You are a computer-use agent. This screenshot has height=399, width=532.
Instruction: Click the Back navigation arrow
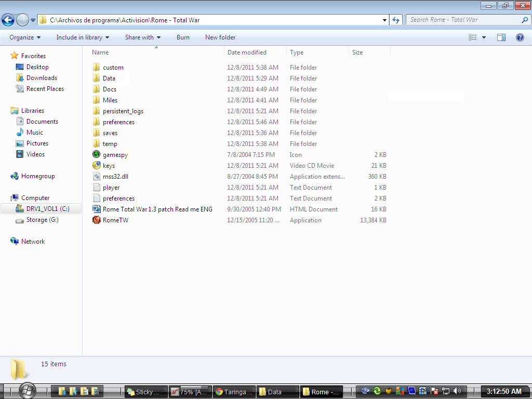[8, 20]
